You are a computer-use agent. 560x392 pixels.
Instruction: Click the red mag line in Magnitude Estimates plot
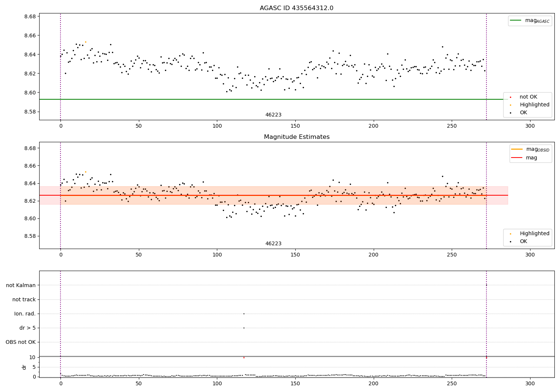(274, 195)
